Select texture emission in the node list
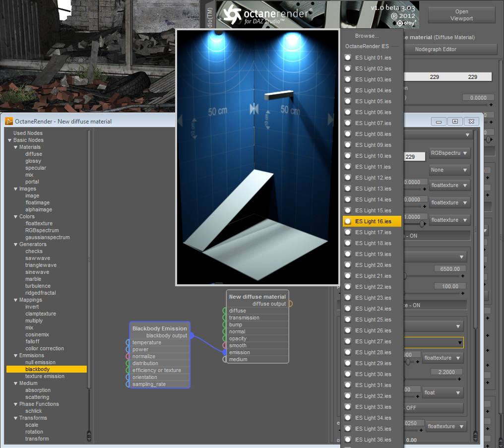504x448 pixels. [45, 377]
